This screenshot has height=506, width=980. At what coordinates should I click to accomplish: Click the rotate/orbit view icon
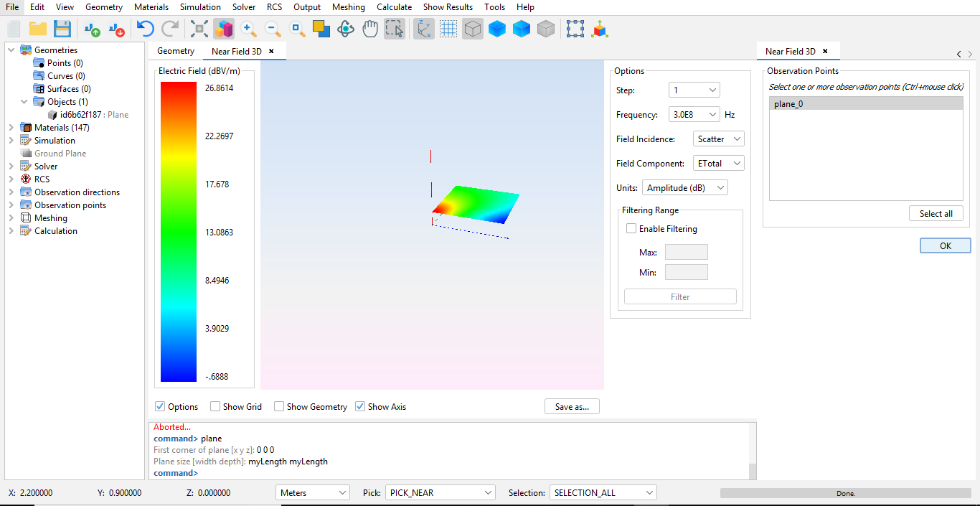point(346,29)
